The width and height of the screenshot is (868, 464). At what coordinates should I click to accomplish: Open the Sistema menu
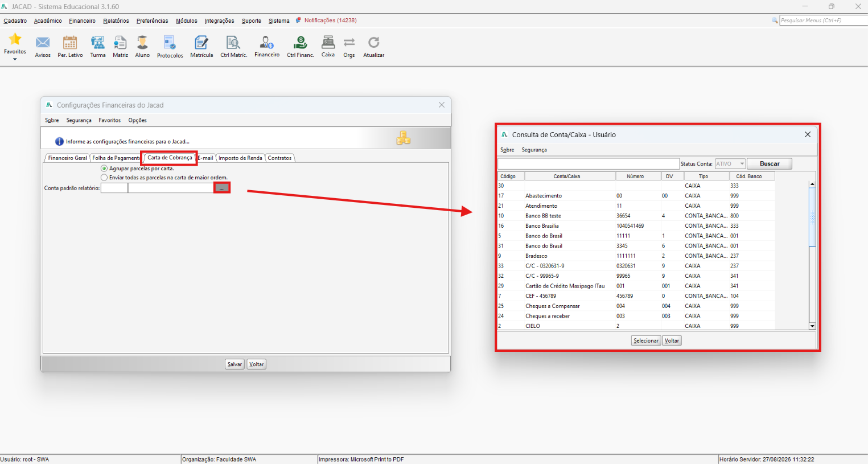[x=279, y=21]
